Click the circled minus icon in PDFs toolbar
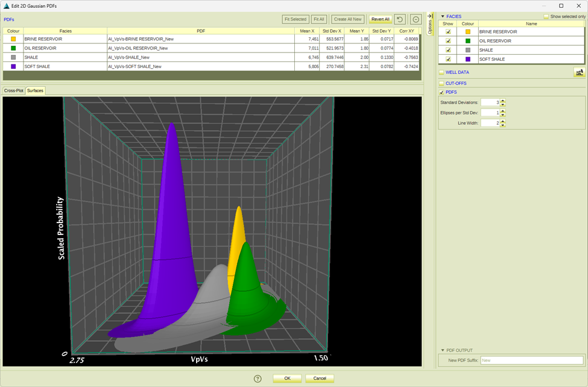 click(x=416, y=19)
